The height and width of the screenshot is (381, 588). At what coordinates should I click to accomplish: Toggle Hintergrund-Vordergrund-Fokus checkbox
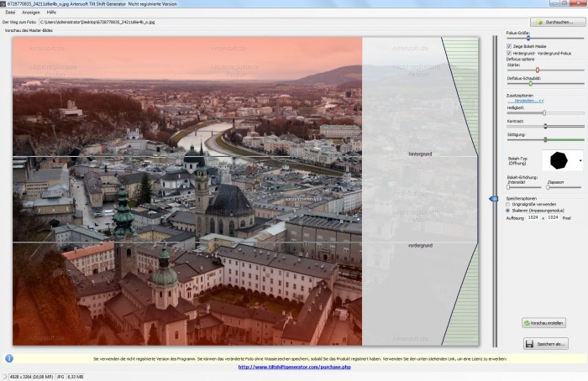click(509, 53)
